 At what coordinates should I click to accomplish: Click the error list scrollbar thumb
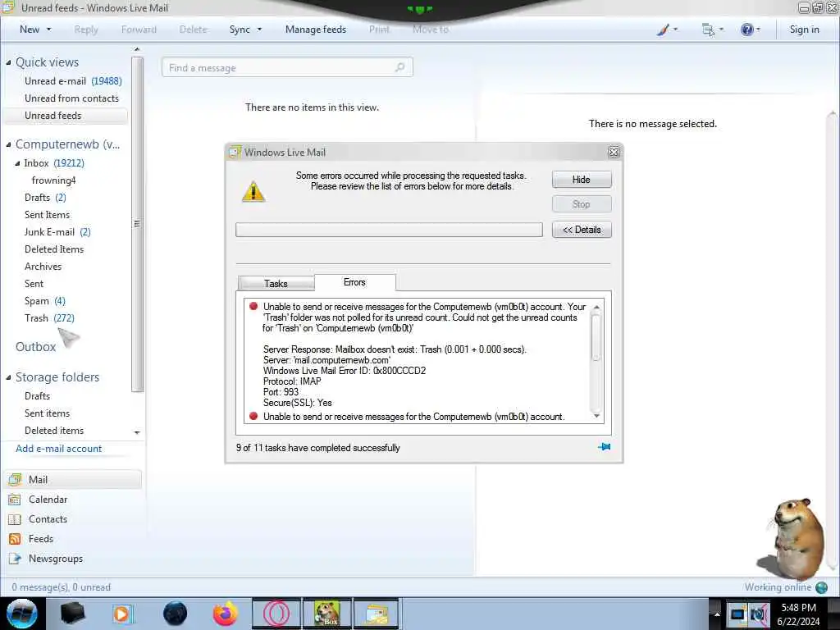(596, 336)
